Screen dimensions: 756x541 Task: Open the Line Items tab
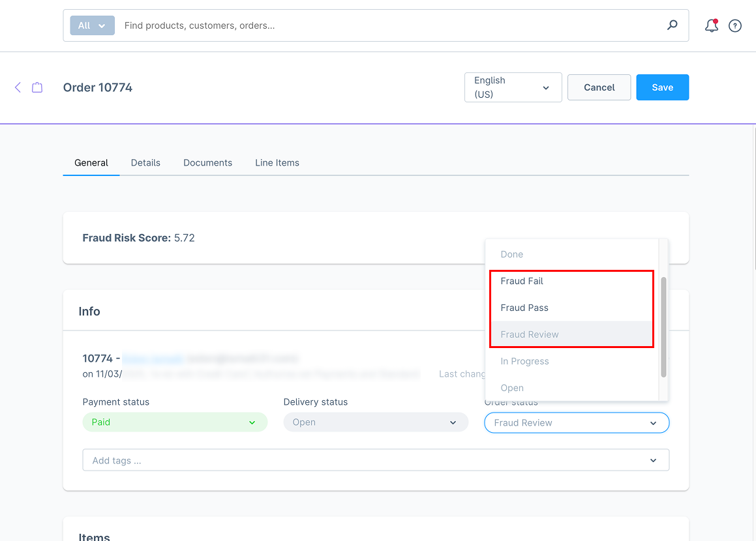277,163
